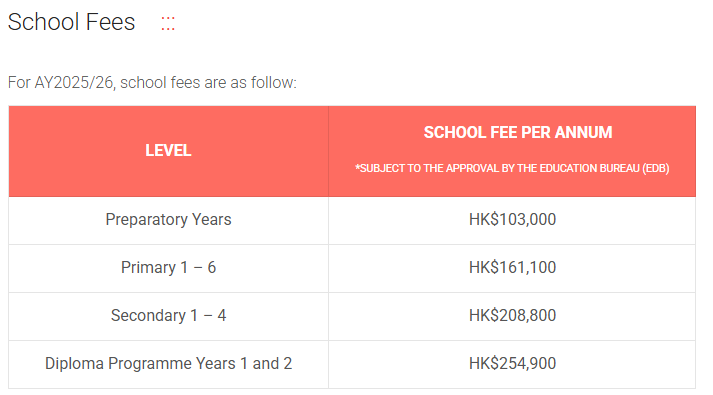Screen dimensions: 713x395
Task: Select Diploma Programme Years 1 and 2 label
Action: [x=168, y=364]
